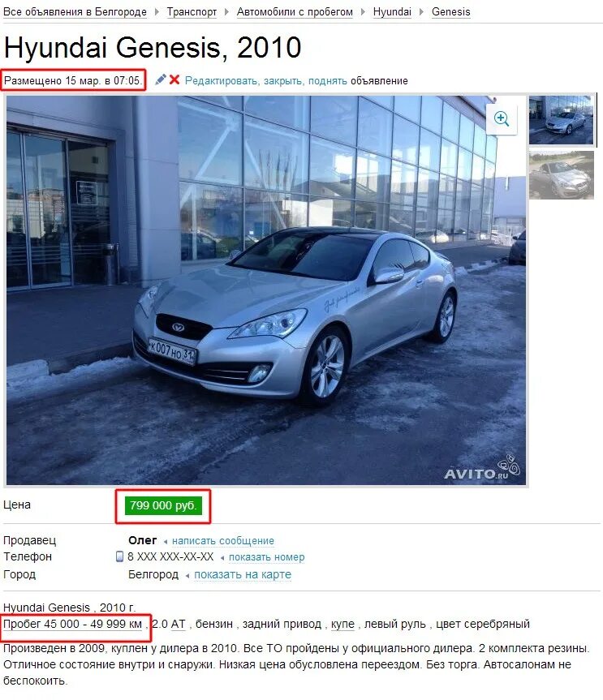
Task: Click the red X close-listing icon
Action: [x=174, y=80]
